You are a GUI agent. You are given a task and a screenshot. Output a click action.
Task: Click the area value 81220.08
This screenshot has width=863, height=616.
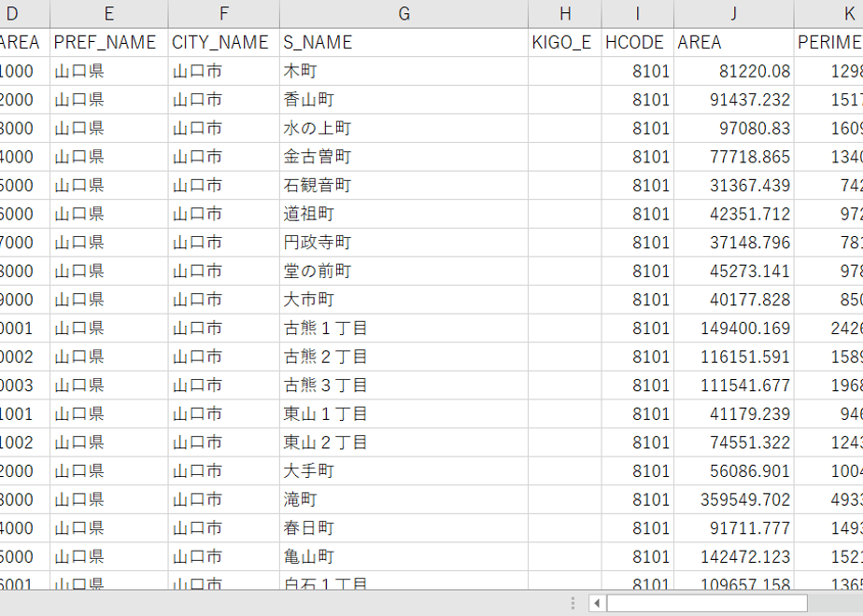[734, 71]
